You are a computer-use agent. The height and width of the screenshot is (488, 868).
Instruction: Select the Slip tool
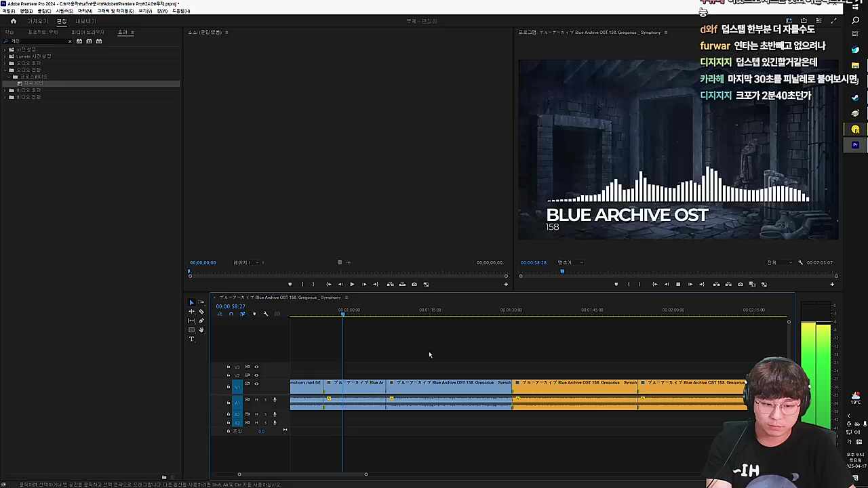191,321
